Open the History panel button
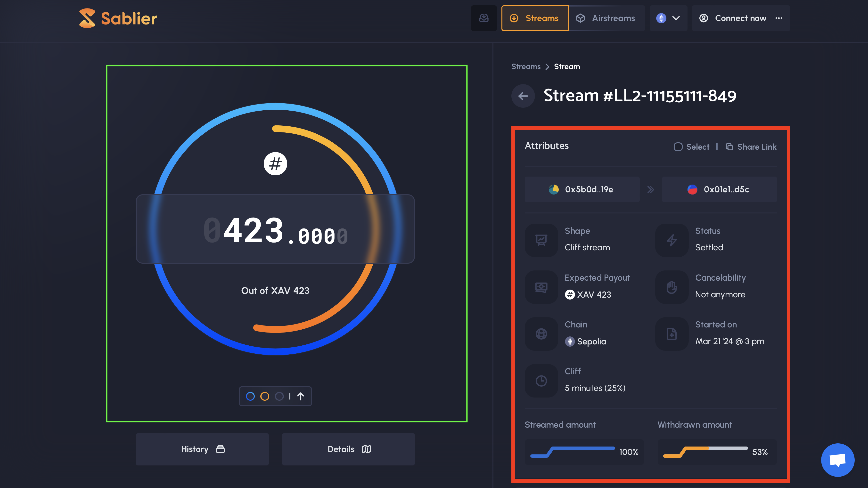 point(202,449)
